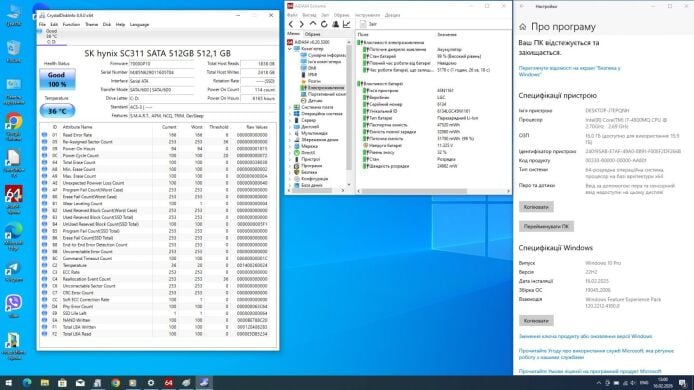The width and height of the screenshot is (694, 390).
Task: Open Microsoft Edge desktop shortcut
Action: pos(13,236)
